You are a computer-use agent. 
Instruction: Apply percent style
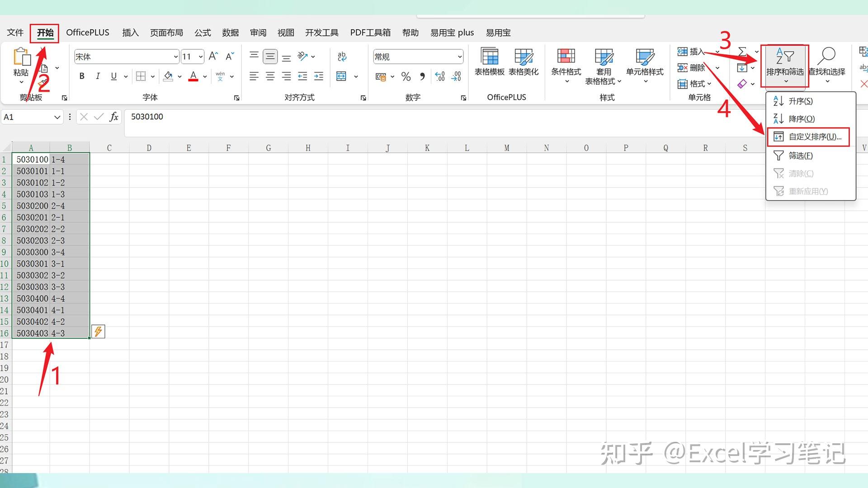pos(406,76)
